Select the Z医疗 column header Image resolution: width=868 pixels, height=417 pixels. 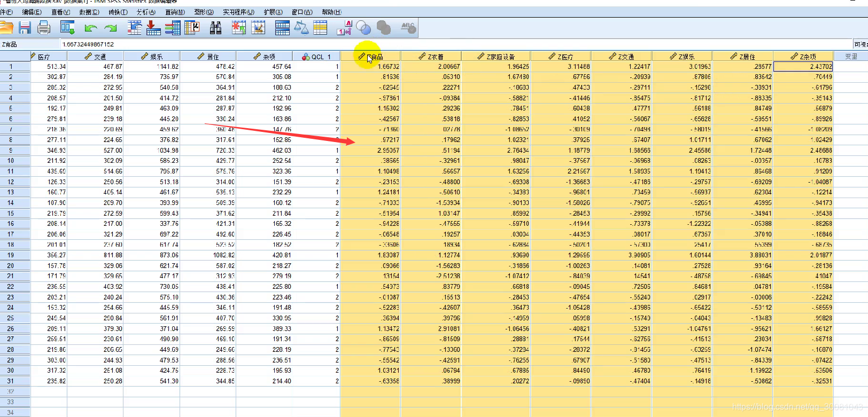tap(561, 56)
